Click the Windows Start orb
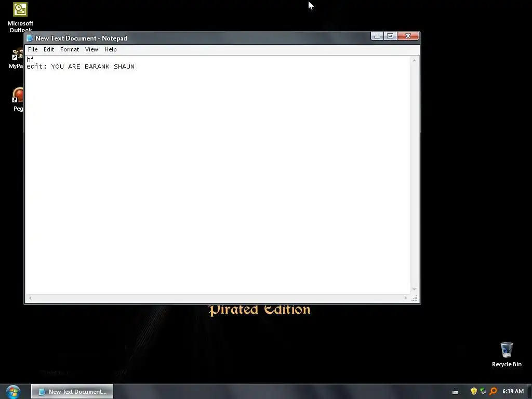 tap(13, 392)
